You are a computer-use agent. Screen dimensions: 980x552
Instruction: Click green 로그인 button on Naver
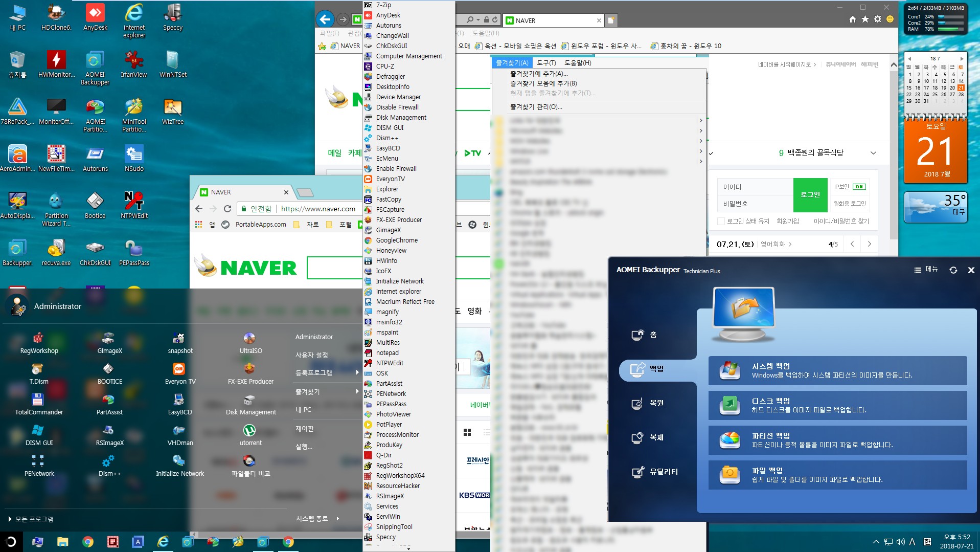pyautogui.click(x=810, y=195)
